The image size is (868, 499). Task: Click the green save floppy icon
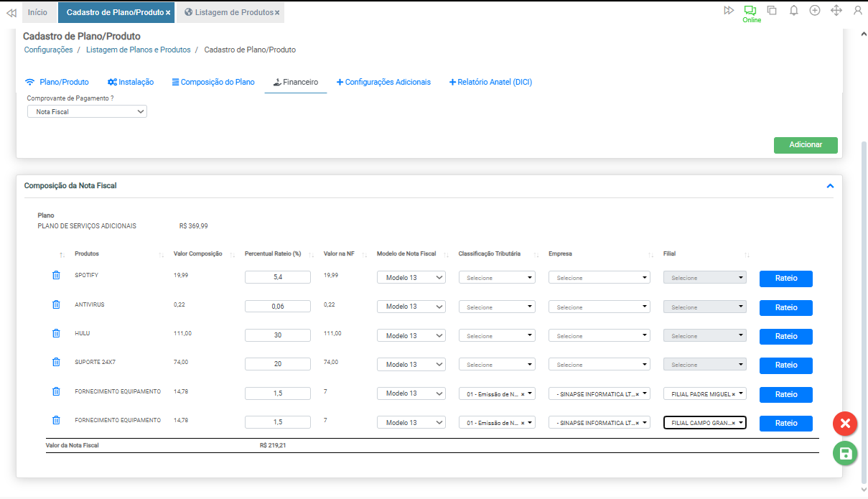[845, 453]
